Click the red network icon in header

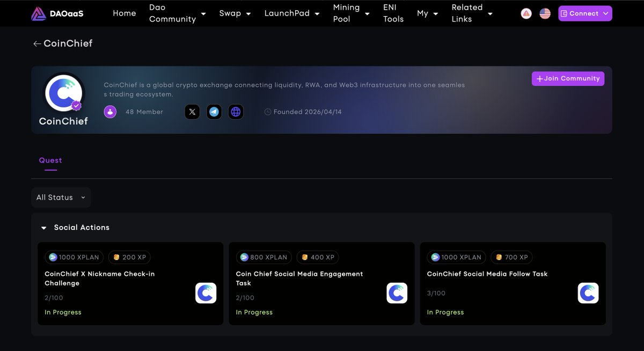tap(526, 13)
